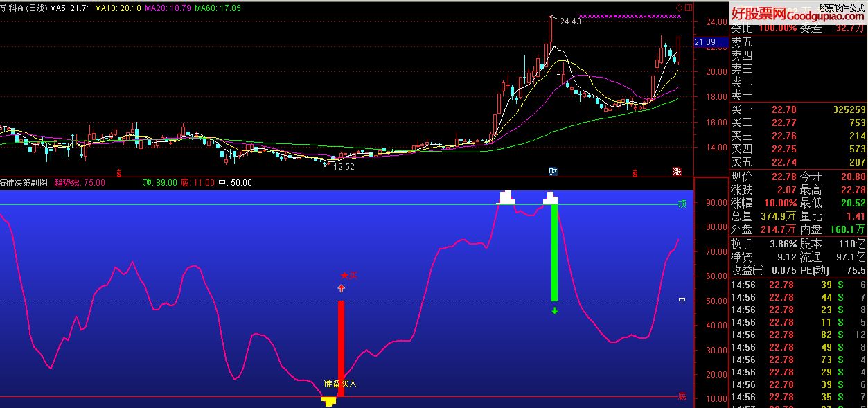Click the green down arrow sell signal
The image size is (868, 408).
click(554, 311)
